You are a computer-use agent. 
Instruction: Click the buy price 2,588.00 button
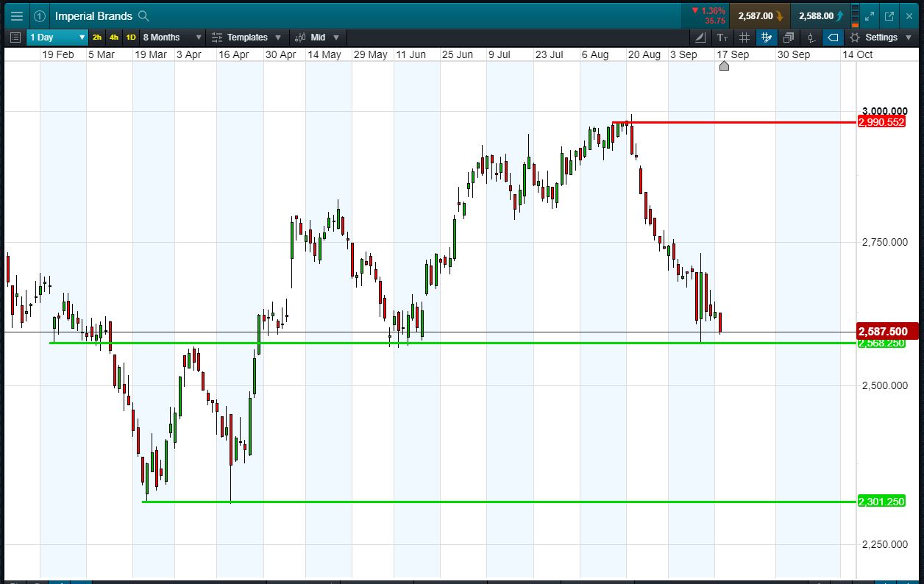pos(822,15)
